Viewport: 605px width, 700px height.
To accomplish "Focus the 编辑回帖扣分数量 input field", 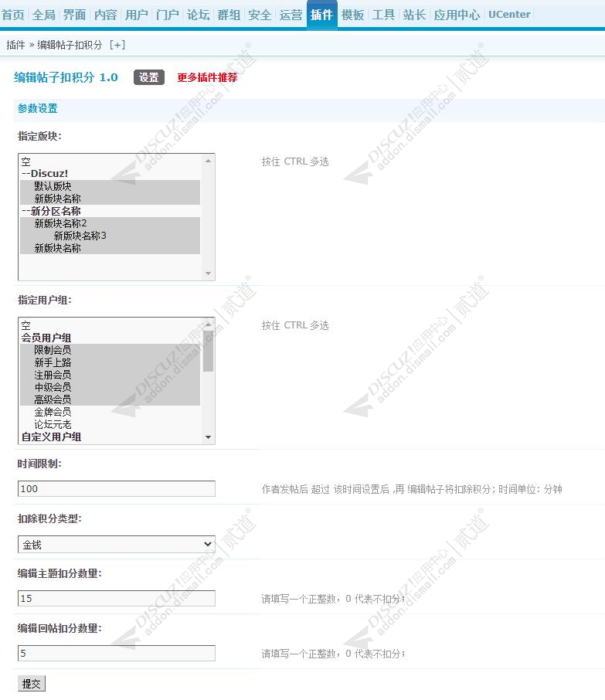I will tap(117, 653).
